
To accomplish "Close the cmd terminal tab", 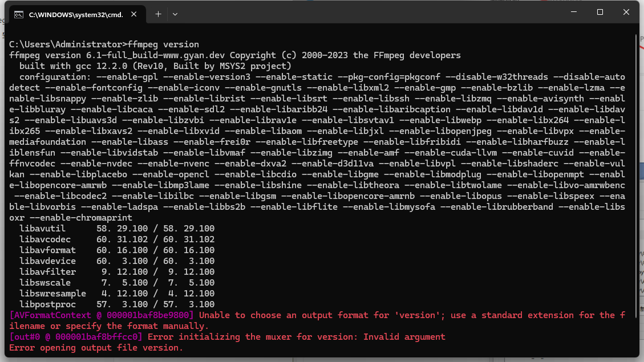I will [x=134, y=14].
